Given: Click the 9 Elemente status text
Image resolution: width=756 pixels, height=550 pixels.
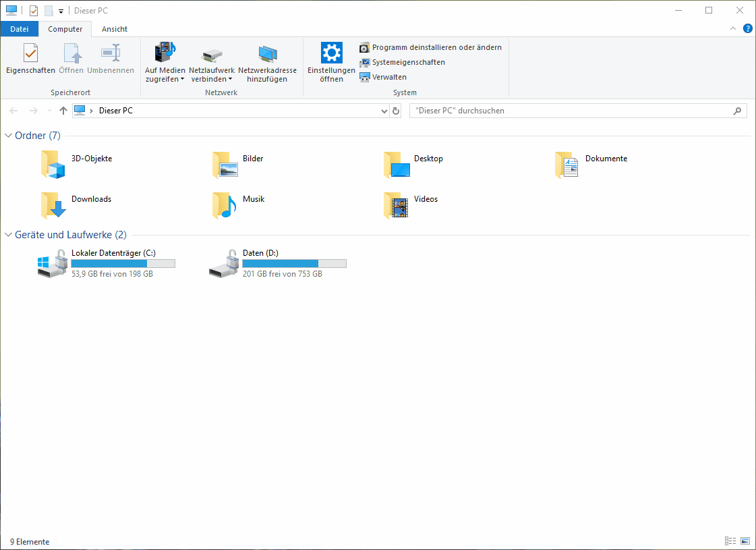Looking at the screenshot, I should 30,542.
